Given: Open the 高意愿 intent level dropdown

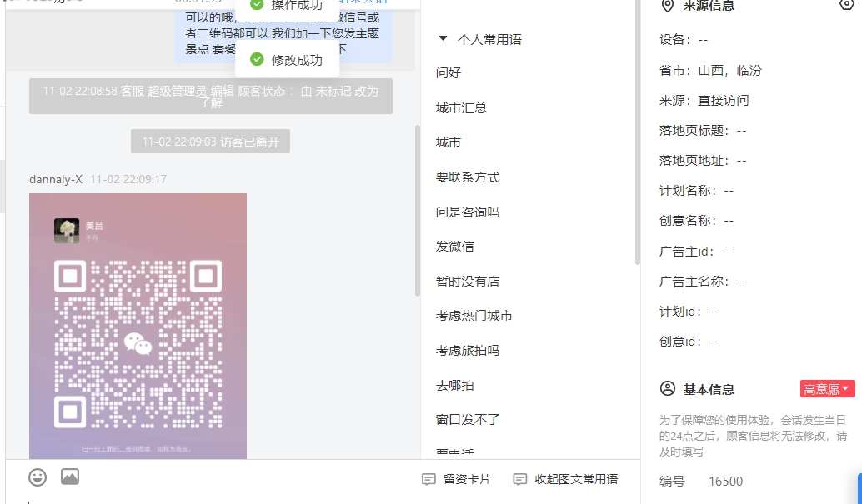Looking at the screenshot, I should point(827,388).
